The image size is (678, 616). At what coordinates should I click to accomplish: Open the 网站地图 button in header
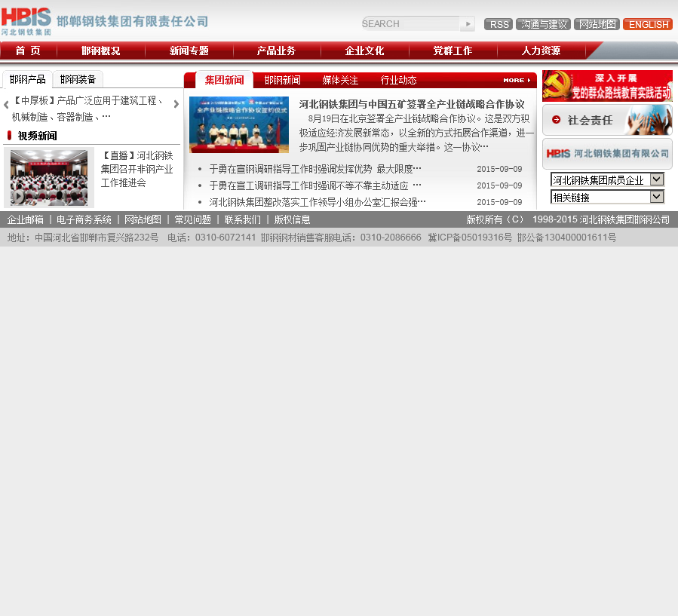tap(597, 24)
